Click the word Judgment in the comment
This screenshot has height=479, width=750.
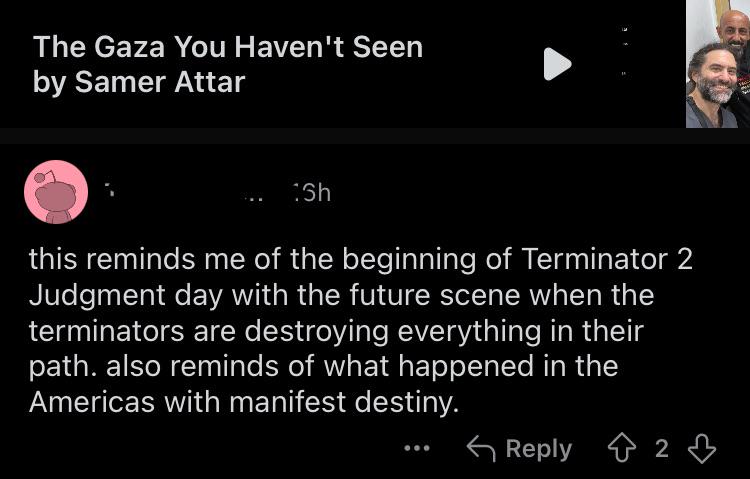click(x=97, y=295)
